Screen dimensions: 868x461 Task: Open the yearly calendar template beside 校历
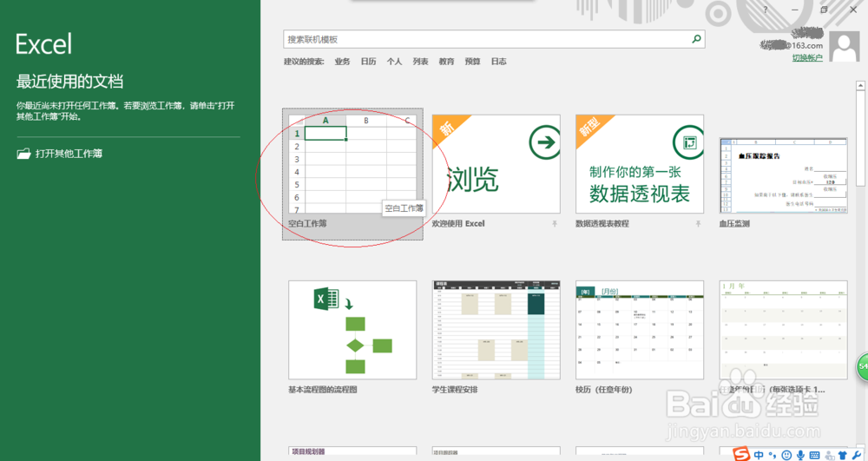click(x=783, y=330)
